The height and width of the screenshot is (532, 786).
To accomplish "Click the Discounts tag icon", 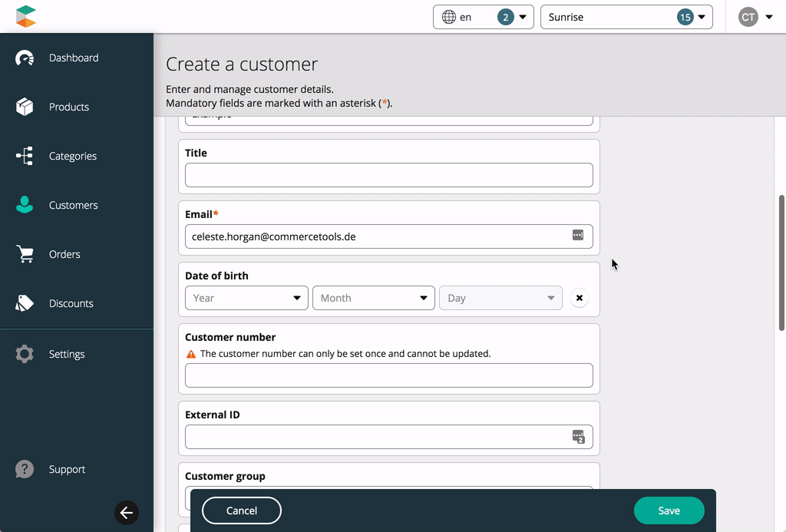I will tap(25, 303).
